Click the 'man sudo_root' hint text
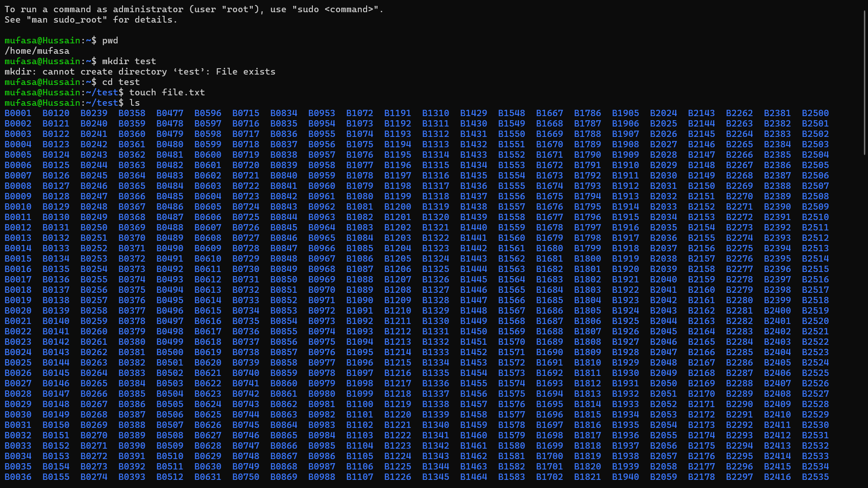868x488 pixels. 67,20
